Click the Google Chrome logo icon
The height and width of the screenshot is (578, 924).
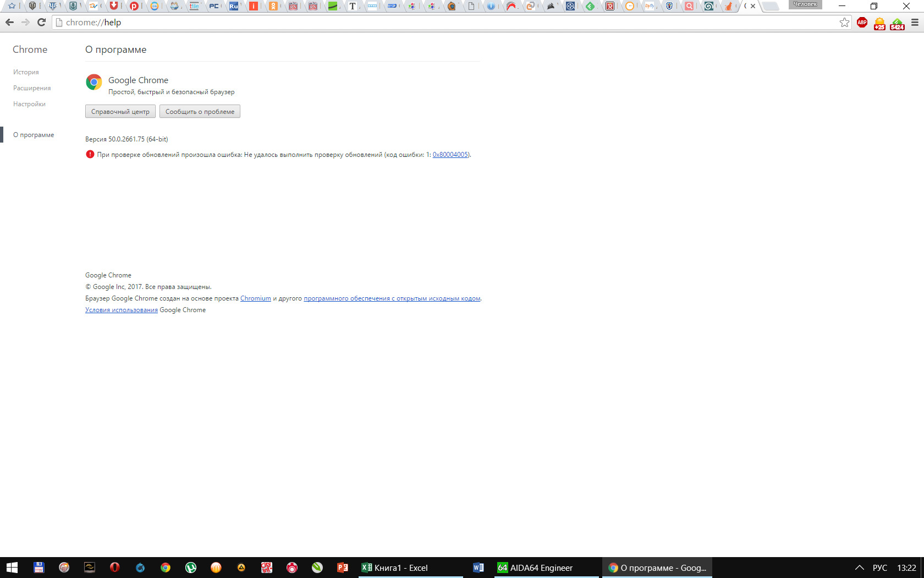94,83
